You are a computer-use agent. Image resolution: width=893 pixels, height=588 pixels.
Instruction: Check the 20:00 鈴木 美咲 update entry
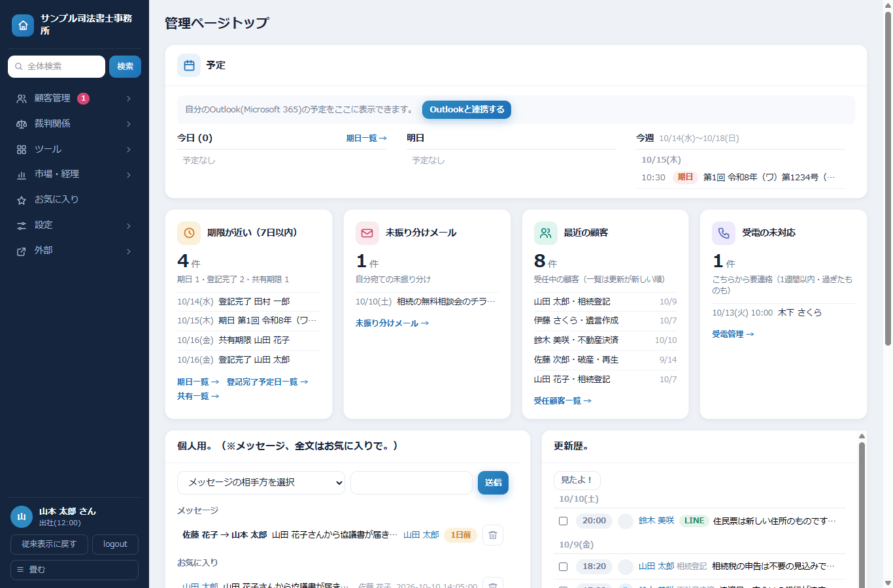[x=563, y=521]
